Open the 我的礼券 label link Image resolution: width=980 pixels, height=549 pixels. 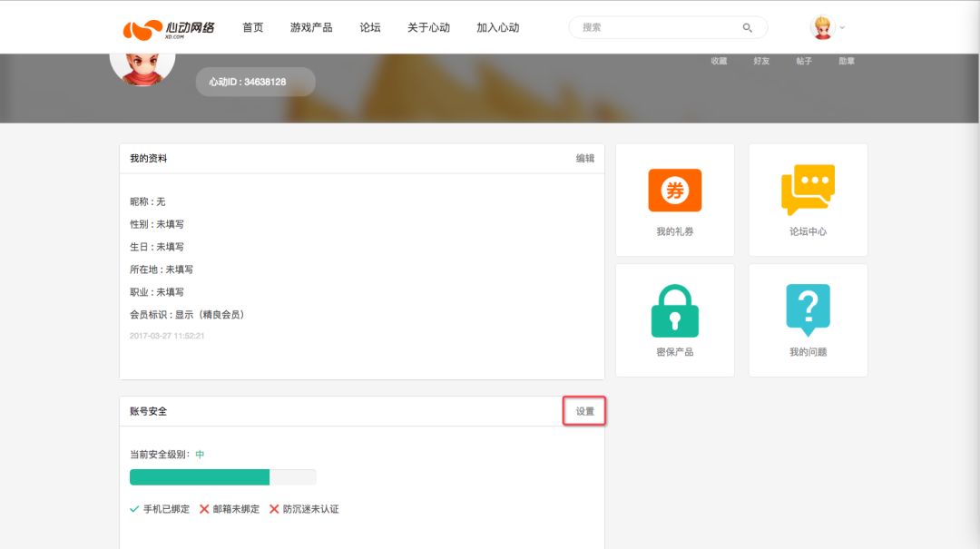675,231
